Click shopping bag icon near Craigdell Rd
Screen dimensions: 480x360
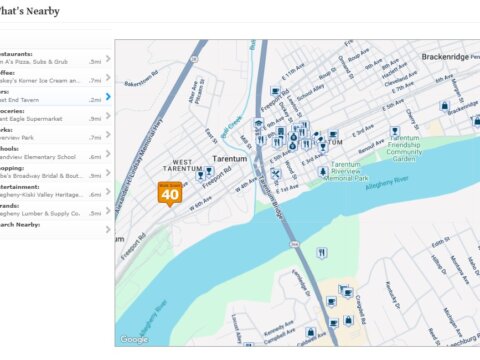click(348, 320)
